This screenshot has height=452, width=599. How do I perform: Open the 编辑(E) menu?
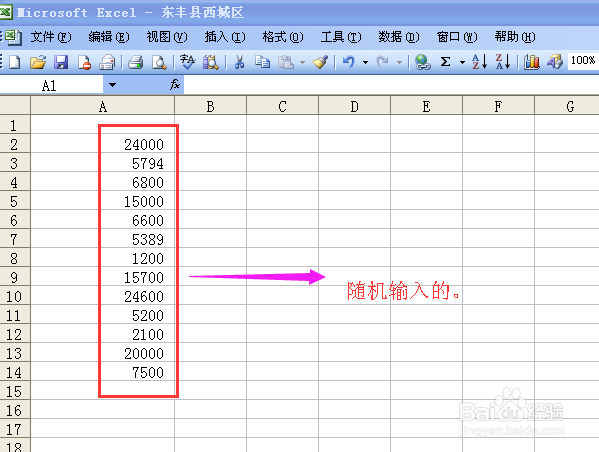coord(109,37)
